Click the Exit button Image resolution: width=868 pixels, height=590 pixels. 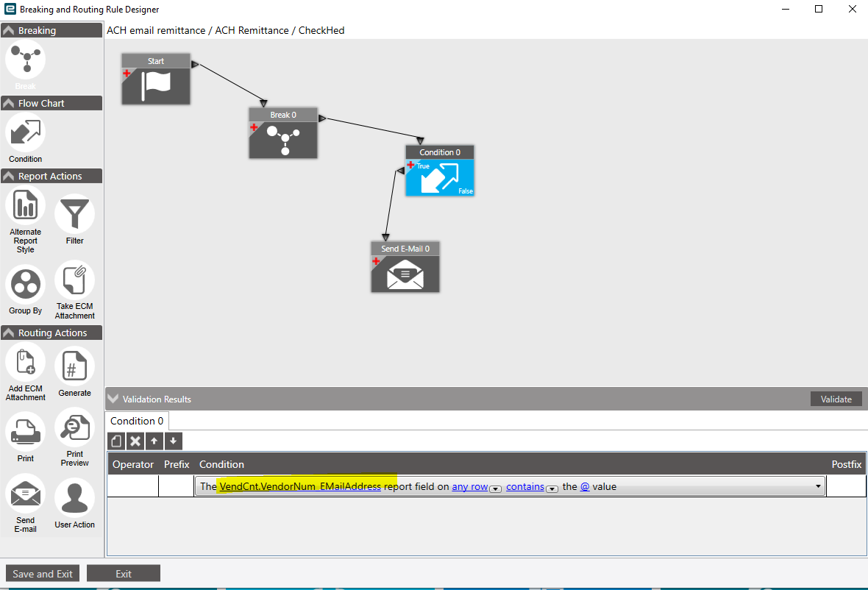(x=124, y=574)
